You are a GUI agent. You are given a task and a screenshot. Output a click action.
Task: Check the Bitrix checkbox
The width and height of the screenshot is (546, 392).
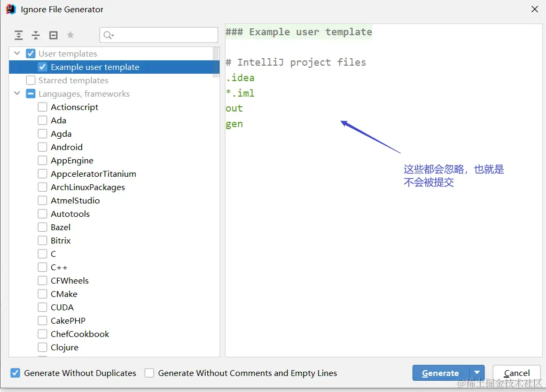43,240
